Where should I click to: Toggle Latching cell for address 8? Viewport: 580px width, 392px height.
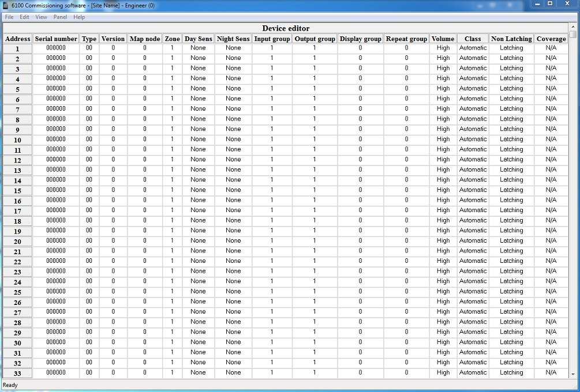click(511, 119)
